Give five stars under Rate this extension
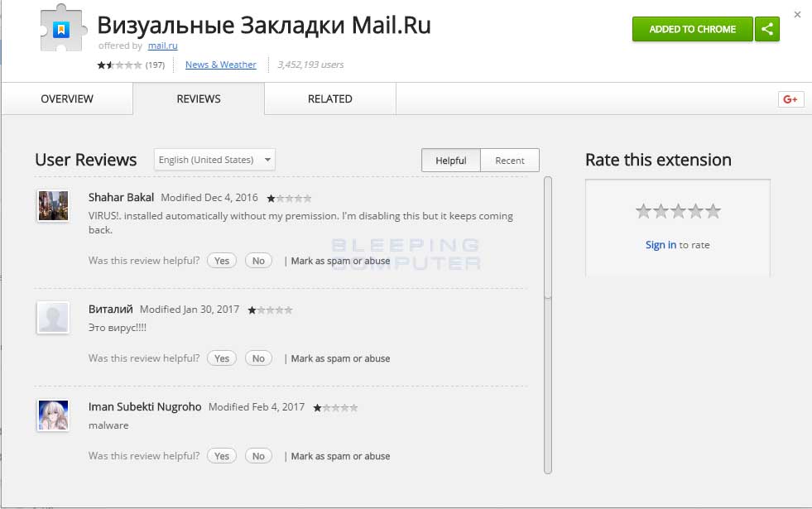Viewport: 812px width, 509px height. coord(714,210)
